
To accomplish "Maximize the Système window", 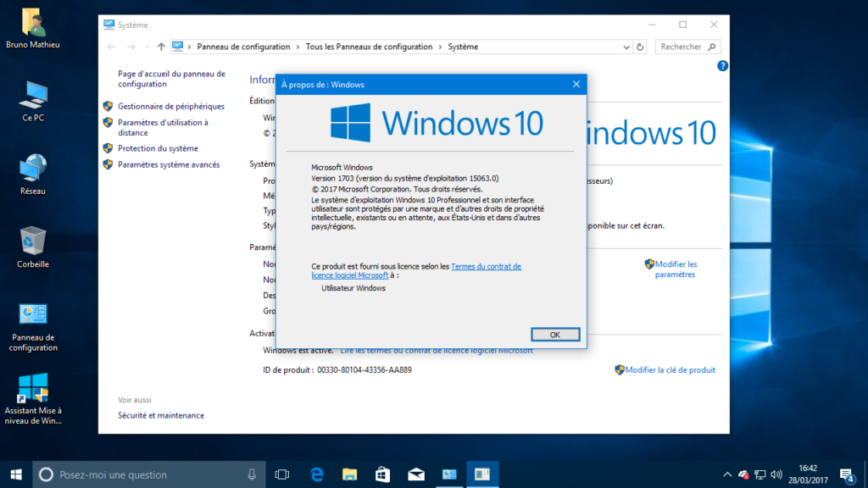I will 683,25.
